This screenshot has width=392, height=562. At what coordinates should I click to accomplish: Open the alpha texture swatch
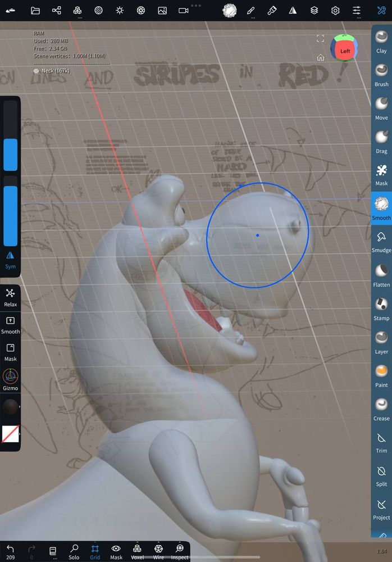(11, 434)
